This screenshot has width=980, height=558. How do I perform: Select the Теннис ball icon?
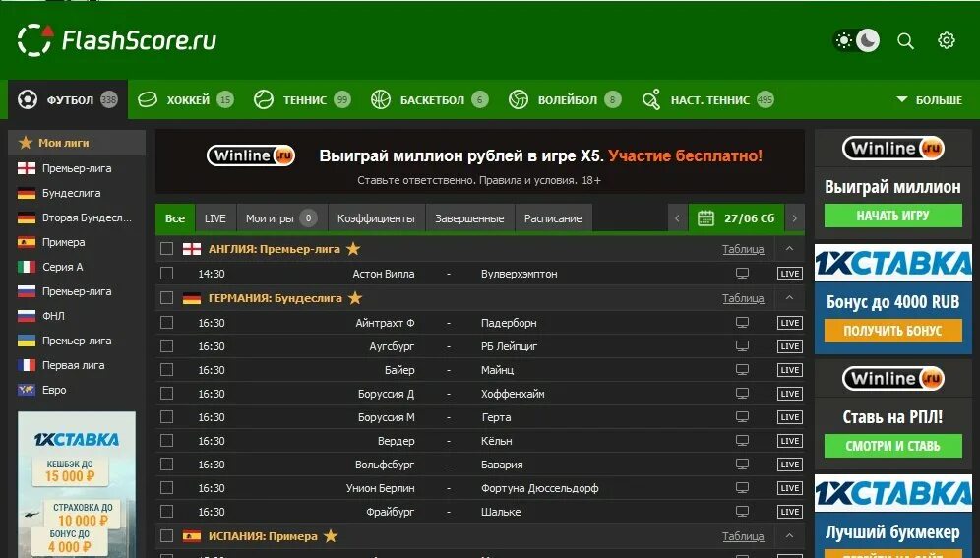click(x=264, y=99)
